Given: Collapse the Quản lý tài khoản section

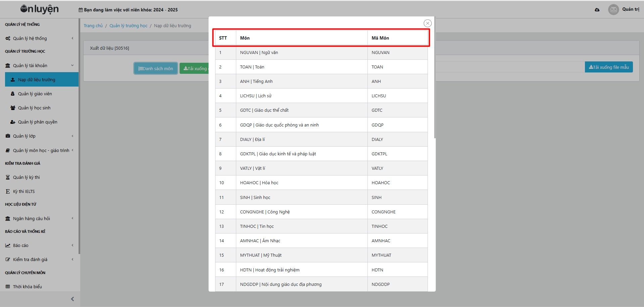Looking at the screenshot, I should [72, 65].
